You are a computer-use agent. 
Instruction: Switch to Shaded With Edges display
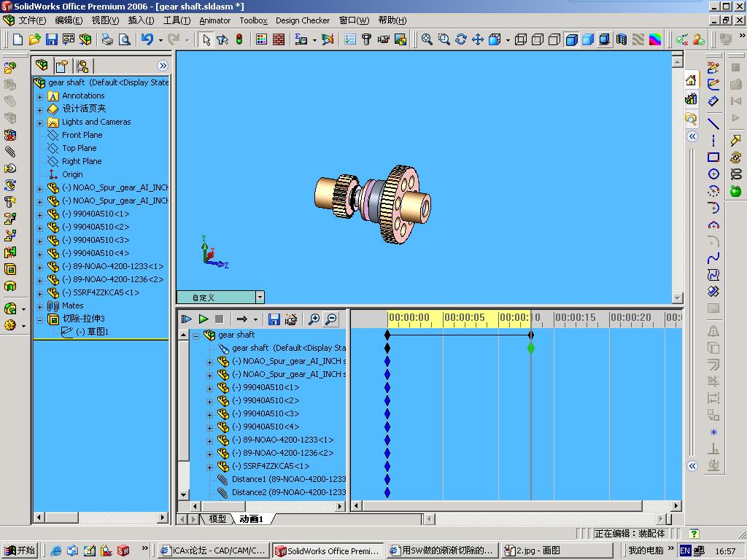(571, 39)
